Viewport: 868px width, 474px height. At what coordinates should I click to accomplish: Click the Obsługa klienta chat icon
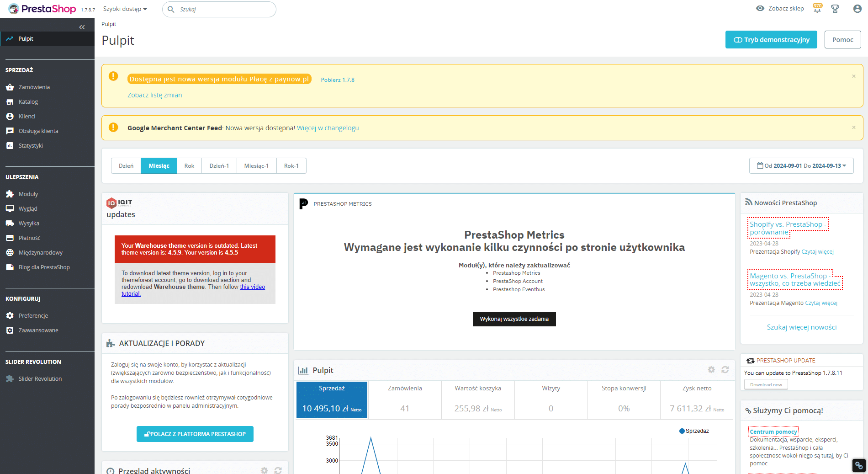(x=10, y=131)
